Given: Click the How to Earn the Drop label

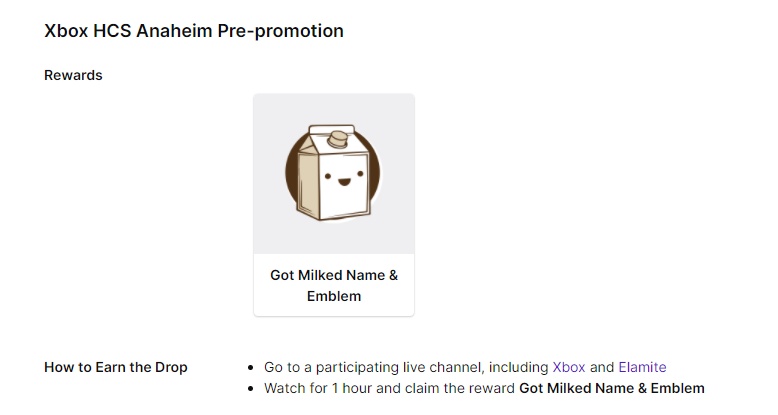Looking at the screenshot, I should point(116,367).
